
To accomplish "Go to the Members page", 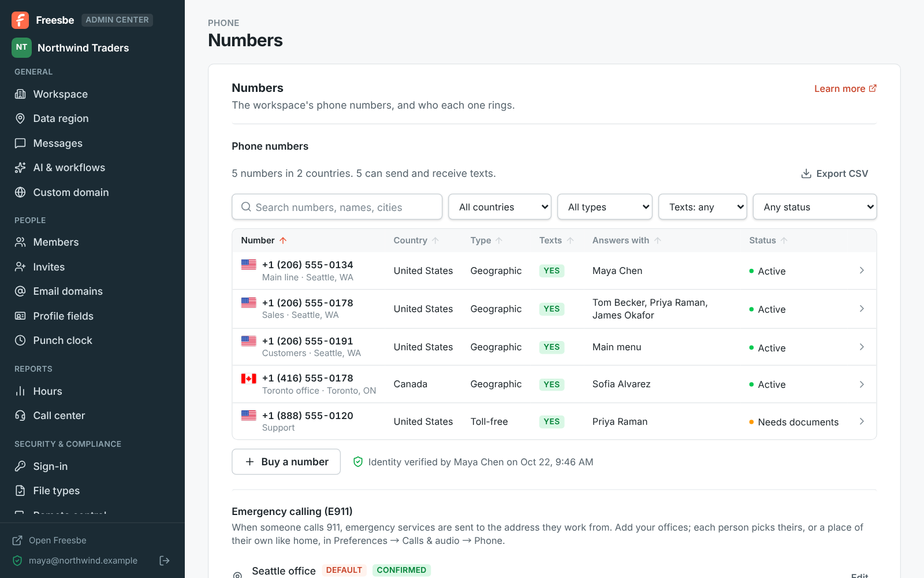I will pos(92,242).
